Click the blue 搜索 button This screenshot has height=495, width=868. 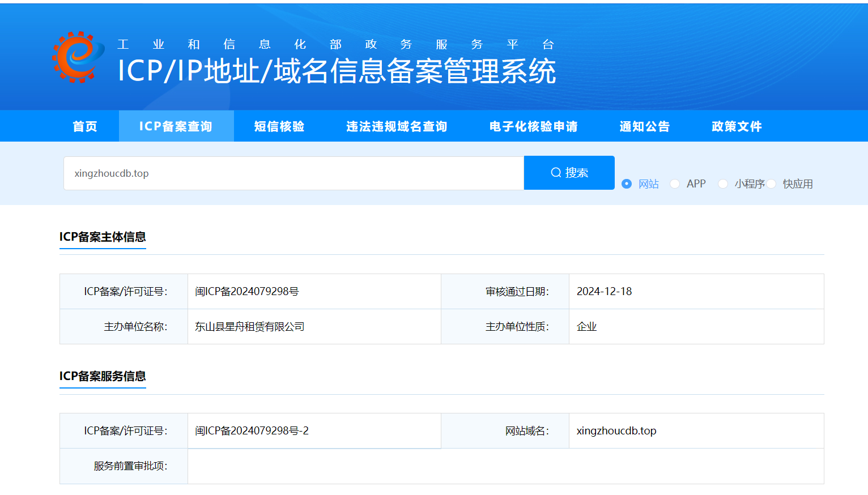569,173
